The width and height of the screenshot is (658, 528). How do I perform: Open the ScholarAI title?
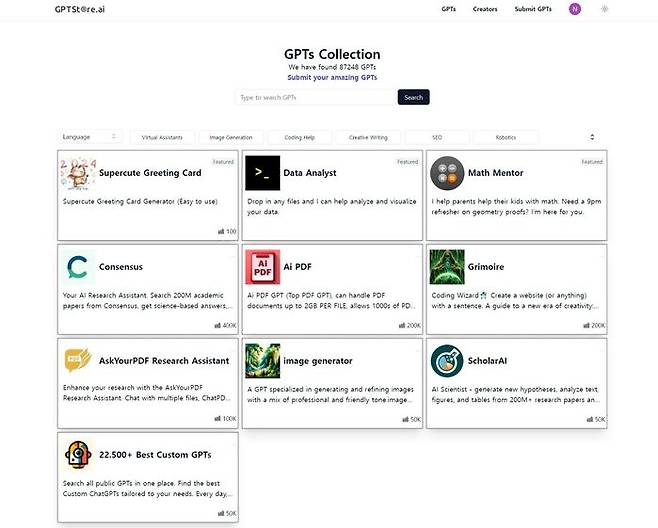487,361
